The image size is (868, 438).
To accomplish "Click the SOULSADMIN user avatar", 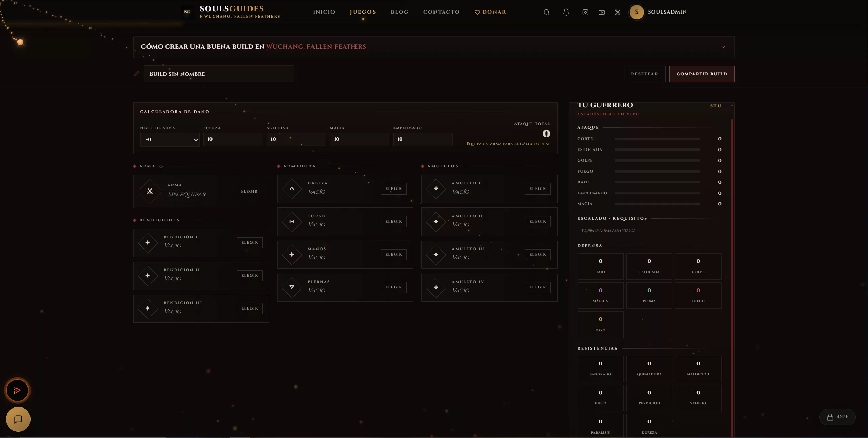I will [x=637, y=12].
